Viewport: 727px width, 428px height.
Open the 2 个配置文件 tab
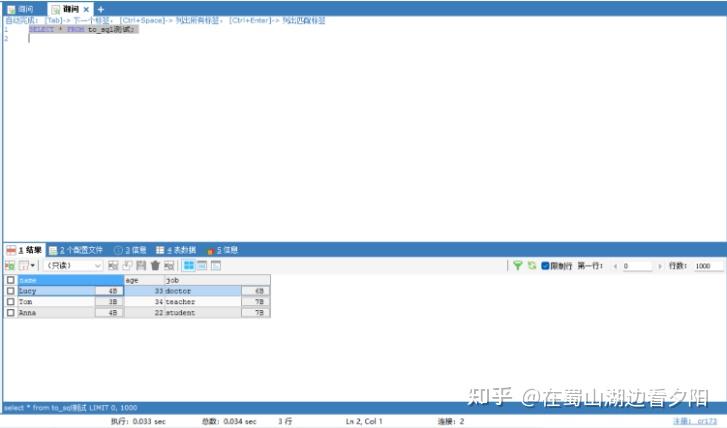pyautogui.click(x=76, y=250)
